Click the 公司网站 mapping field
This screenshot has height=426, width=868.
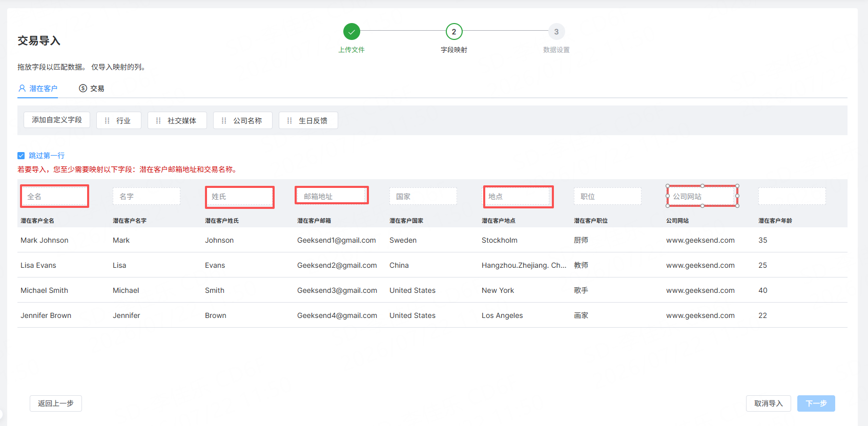pos(700,196)
